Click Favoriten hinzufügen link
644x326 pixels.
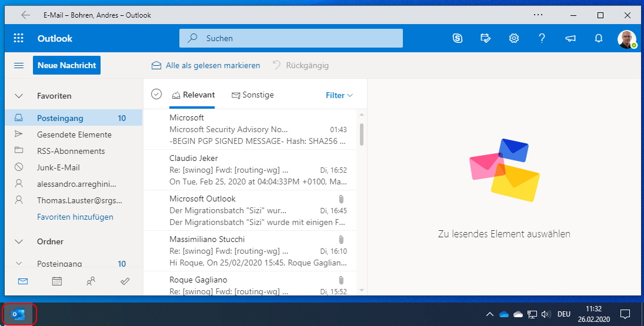(x=75, y=217)
